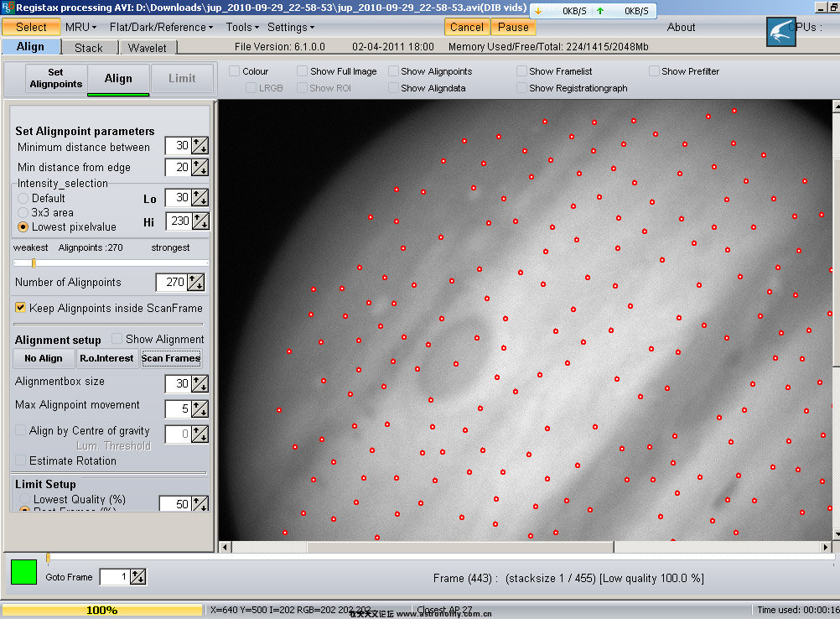Click the Lo intensity stepper
The width and height of the screenshot is (840, 619).
point(200,198)
